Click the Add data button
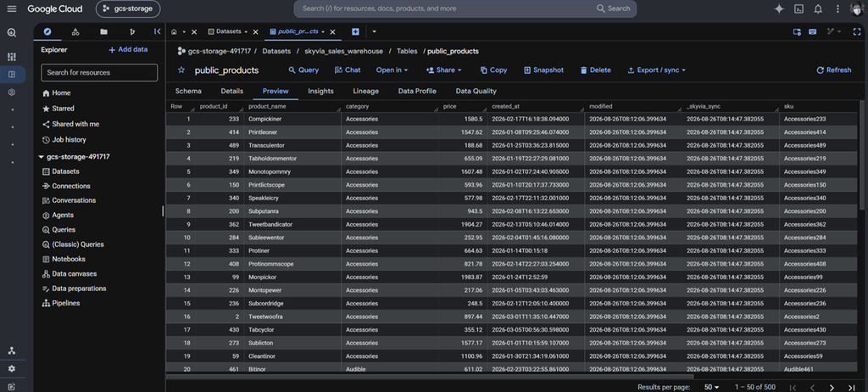 128,49
